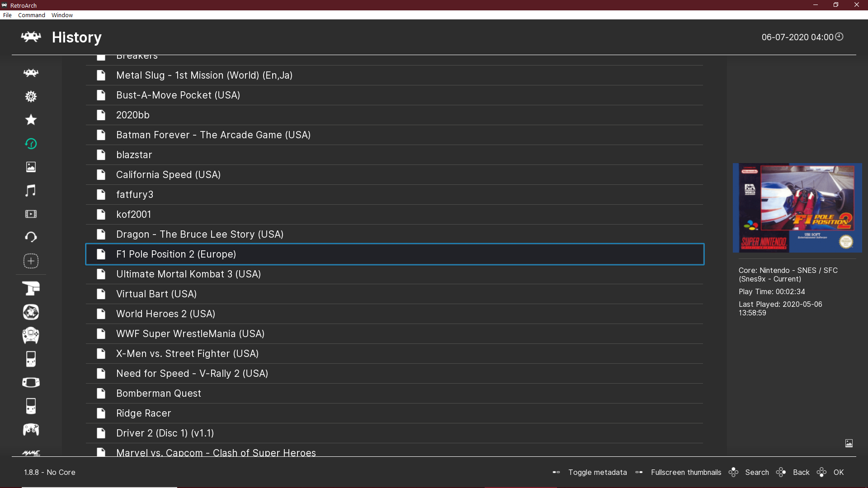868x488 pixels.
Task: Click the start button glyph left of Fullscreen thumbnails
Action: tap(639, 472)
